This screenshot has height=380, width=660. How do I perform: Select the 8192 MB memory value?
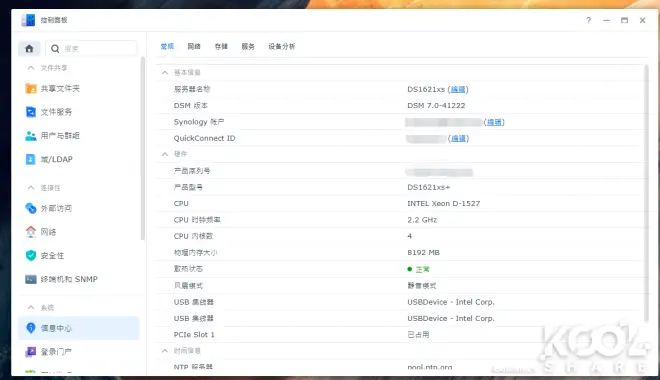tap(423, 252)
